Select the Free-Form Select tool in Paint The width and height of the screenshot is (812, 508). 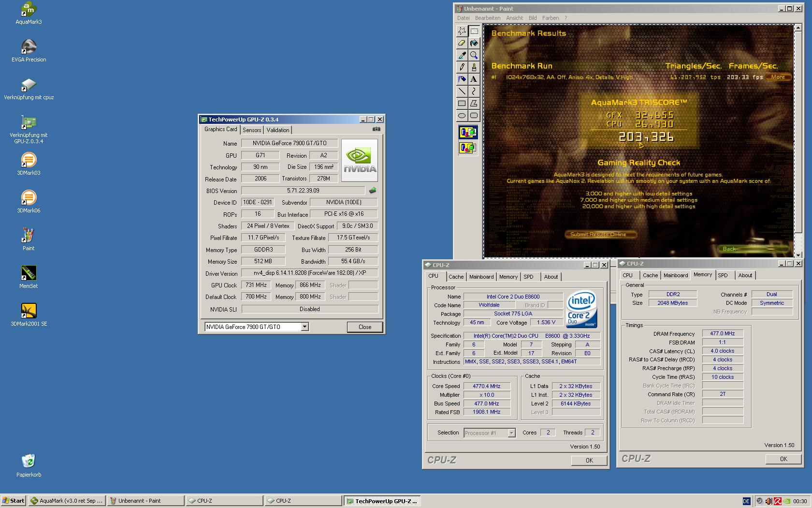[x=462, y=31]
